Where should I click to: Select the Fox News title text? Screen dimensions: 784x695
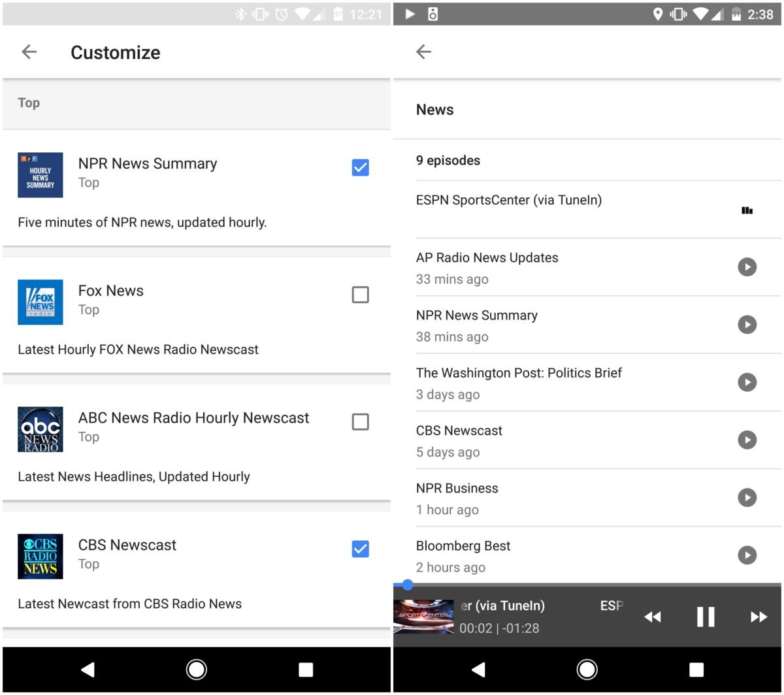pos(110,291)
